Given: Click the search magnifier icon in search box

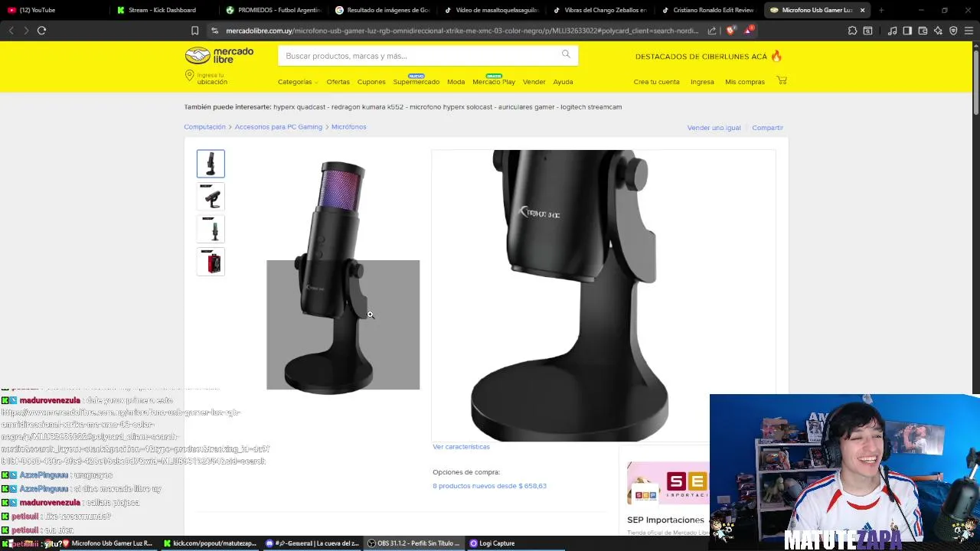Looking at the screenshot, I should [x=566, y=54].
